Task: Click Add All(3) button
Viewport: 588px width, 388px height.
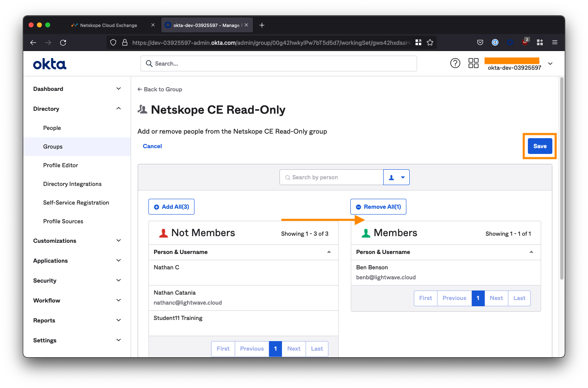Action: point(171,207)
